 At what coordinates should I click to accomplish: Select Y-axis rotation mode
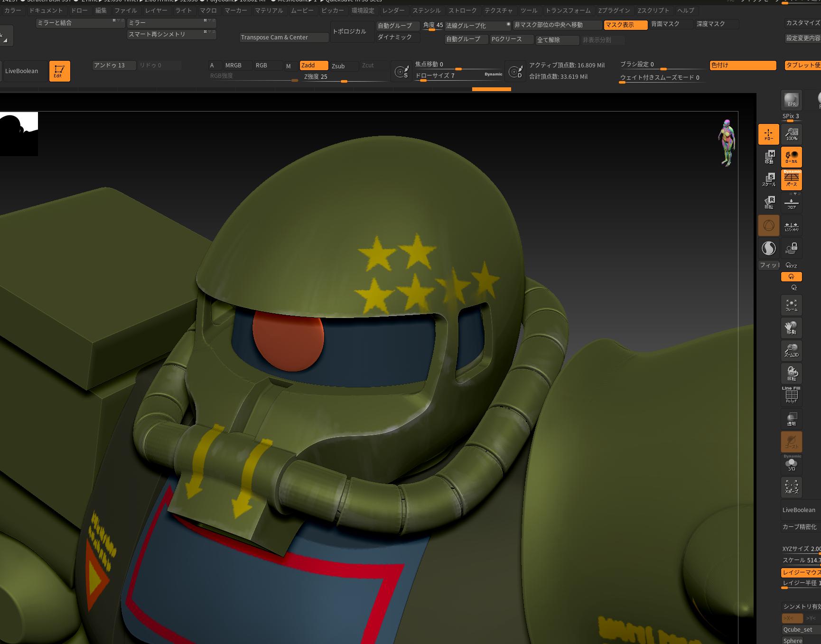pyautogui.click(x=791, y=277)
